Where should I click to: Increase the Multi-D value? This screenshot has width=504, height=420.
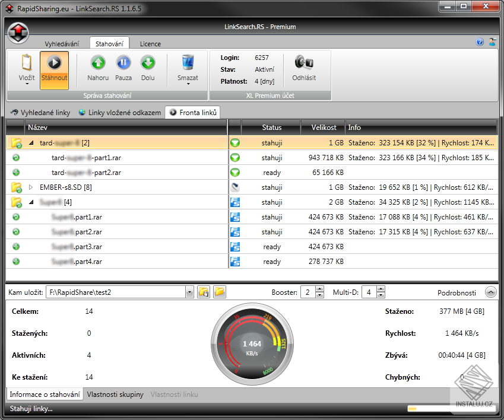381,289
